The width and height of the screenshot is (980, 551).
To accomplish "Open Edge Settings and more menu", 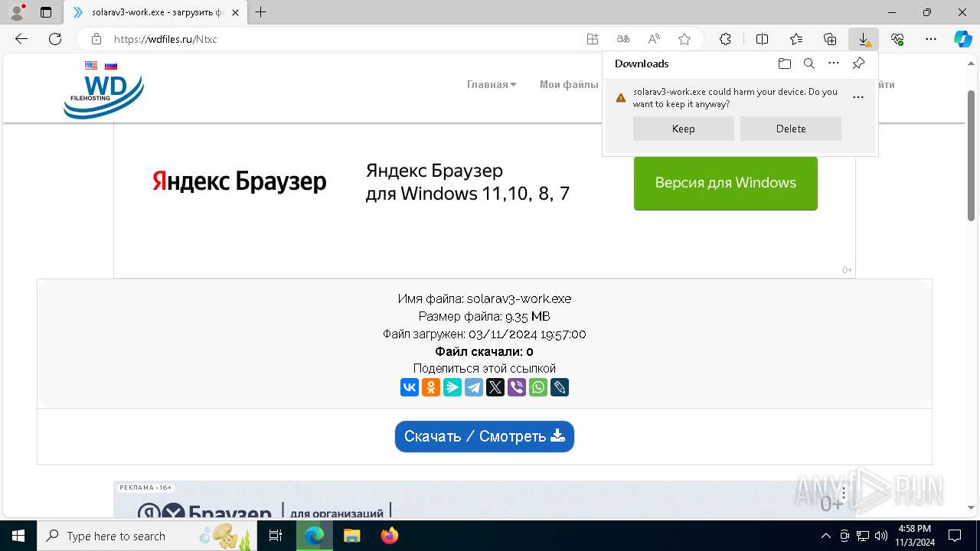I will 931,39.
